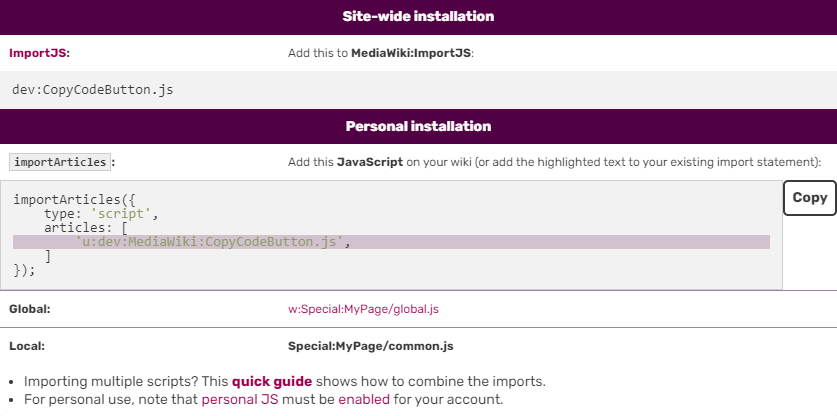Click the dev:CopyCodeButton.js code line
The width and height of the screenshot is (837, 416).
[93, 90]
